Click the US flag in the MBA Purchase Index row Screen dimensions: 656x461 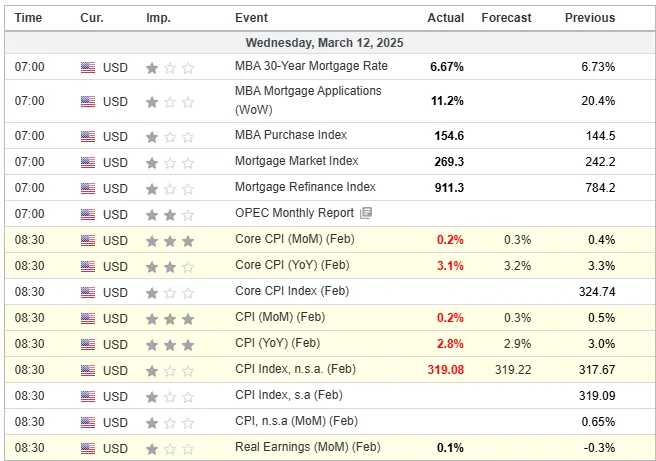coord(88,135)
